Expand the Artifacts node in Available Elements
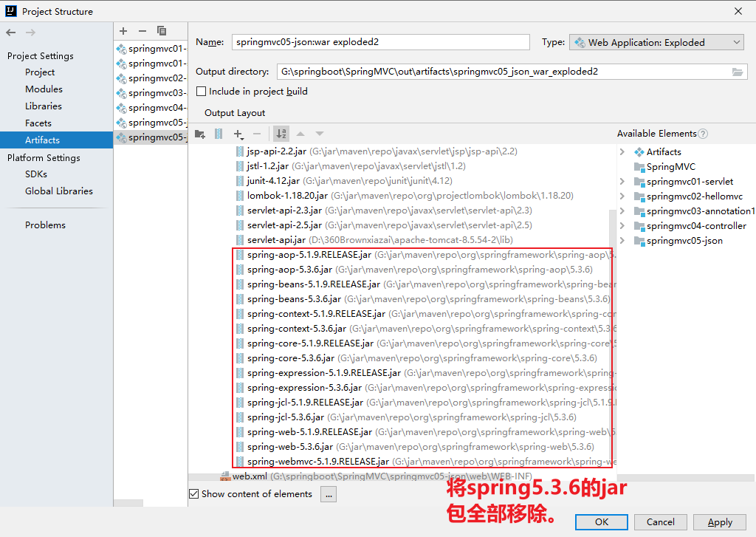This screenshot has width=756, height=537. click(x=621, y=151)
